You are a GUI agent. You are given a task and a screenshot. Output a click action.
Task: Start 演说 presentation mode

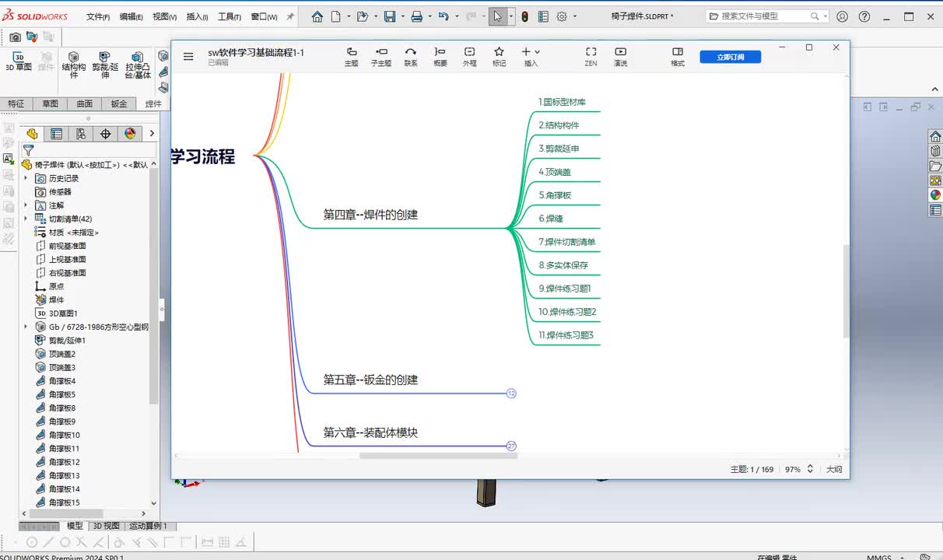pyautogui.click(x=620, y=57)
